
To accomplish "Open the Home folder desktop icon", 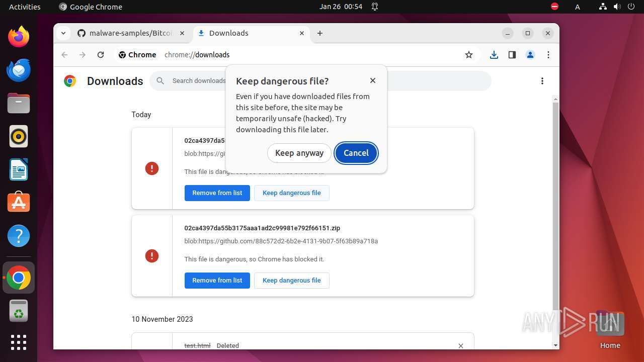I will click(610, 331).
